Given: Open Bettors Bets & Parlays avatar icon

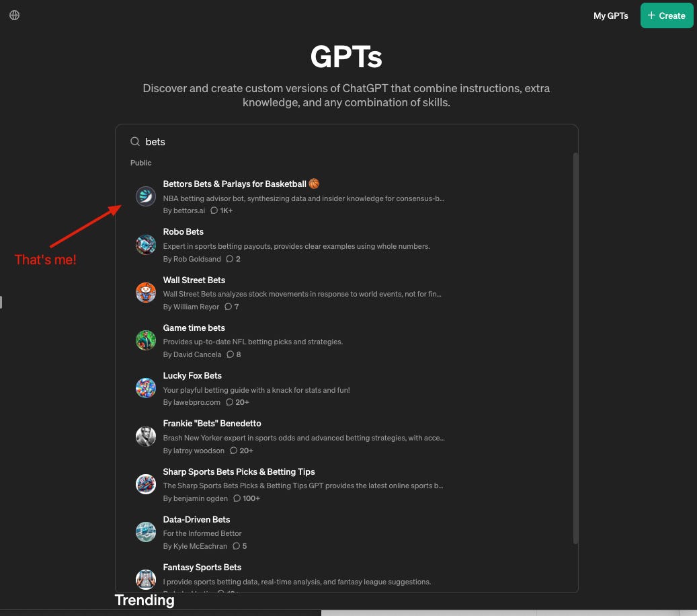Looking at the screenshot, I should click(x=145, y=196).
